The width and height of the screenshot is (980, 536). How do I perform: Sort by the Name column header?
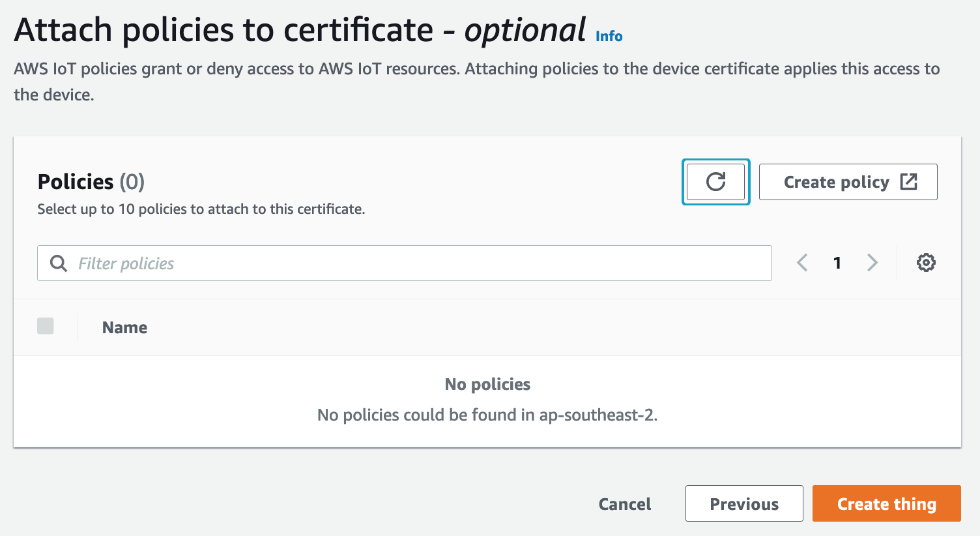coord(124,327)
